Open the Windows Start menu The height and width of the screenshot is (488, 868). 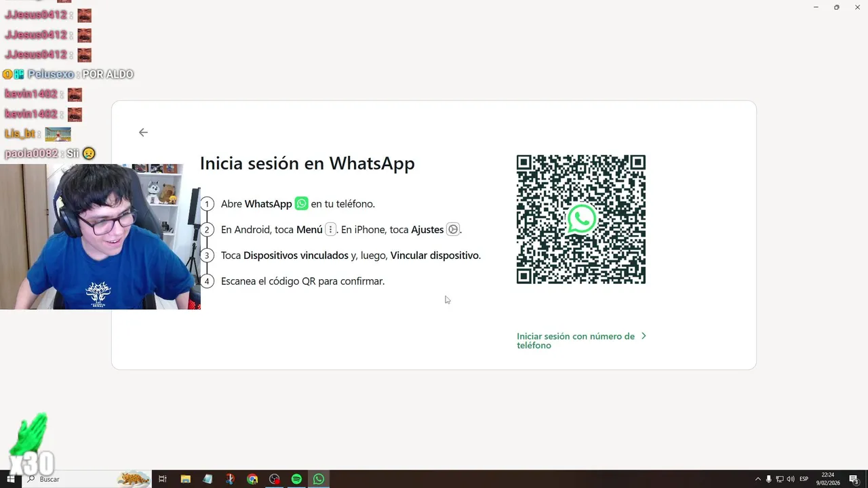click(10, 479)
